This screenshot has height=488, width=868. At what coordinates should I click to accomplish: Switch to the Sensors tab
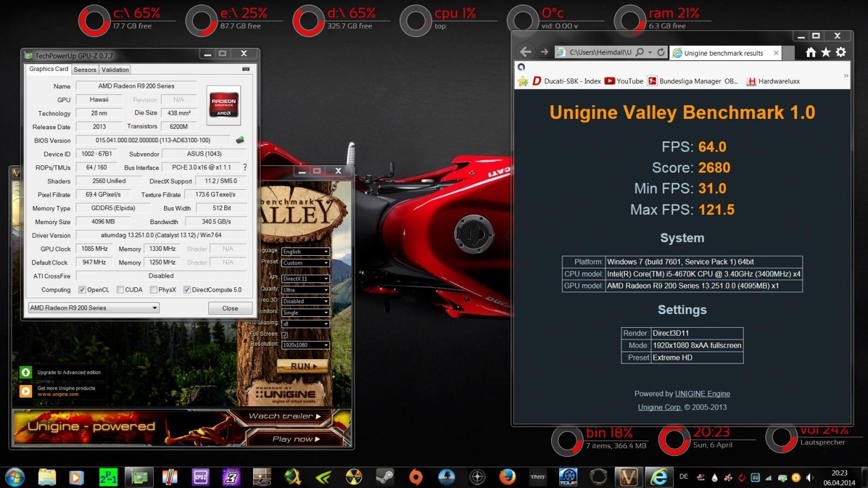click(85, 69)
